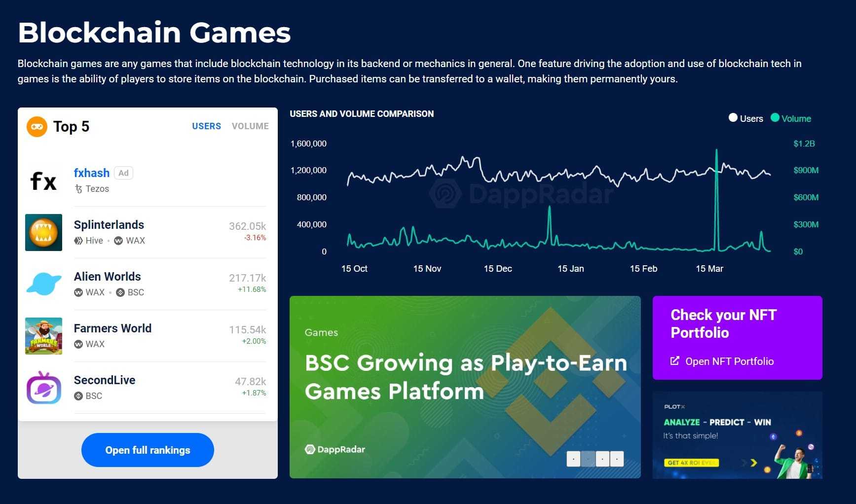
Task: Click the SecondLive app icon
Action: [x=43, y=388]
